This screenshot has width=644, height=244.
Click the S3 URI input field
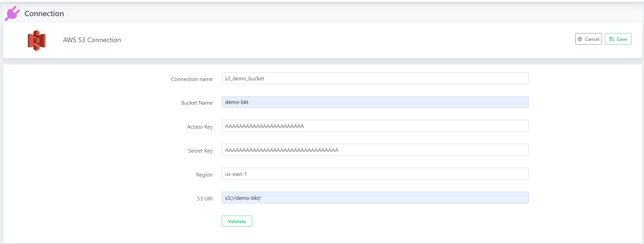click(x=375, y=198)
